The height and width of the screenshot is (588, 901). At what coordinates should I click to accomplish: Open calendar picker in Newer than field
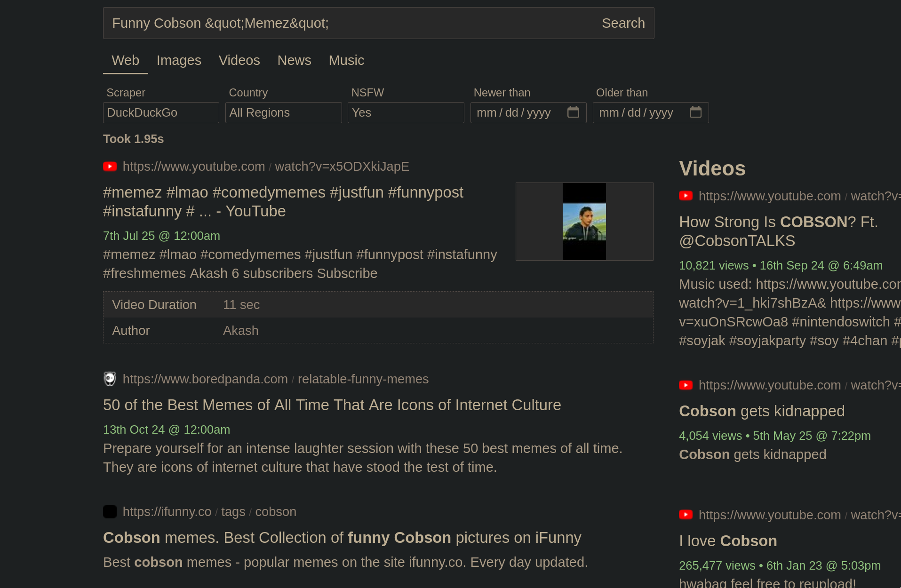point(573,112)
